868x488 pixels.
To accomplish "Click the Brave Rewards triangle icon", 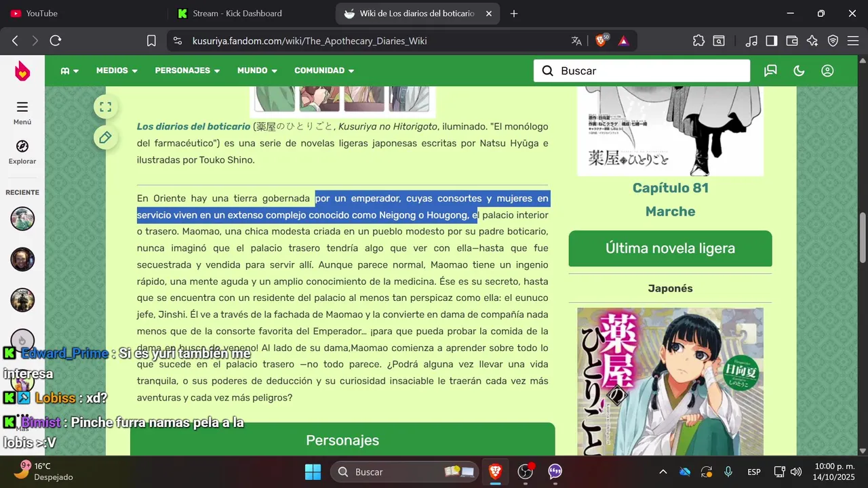I will pyautogui.click(x=623, y=41).
